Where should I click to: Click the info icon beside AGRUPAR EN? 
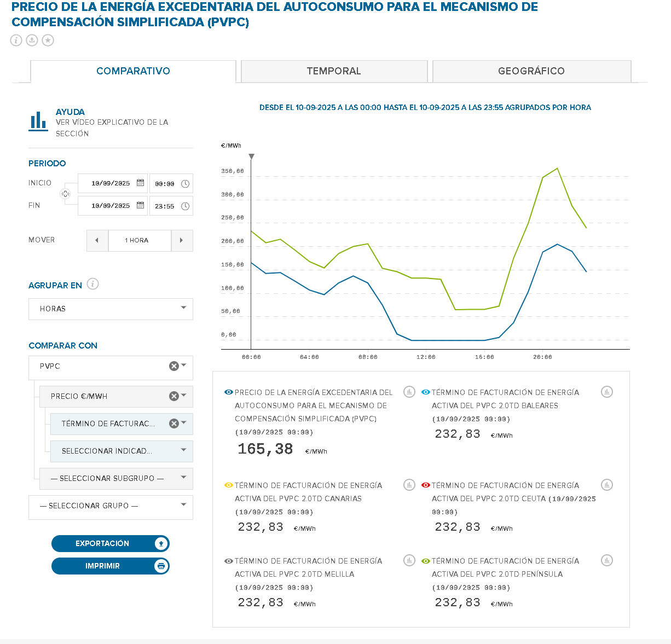(93, 284)
